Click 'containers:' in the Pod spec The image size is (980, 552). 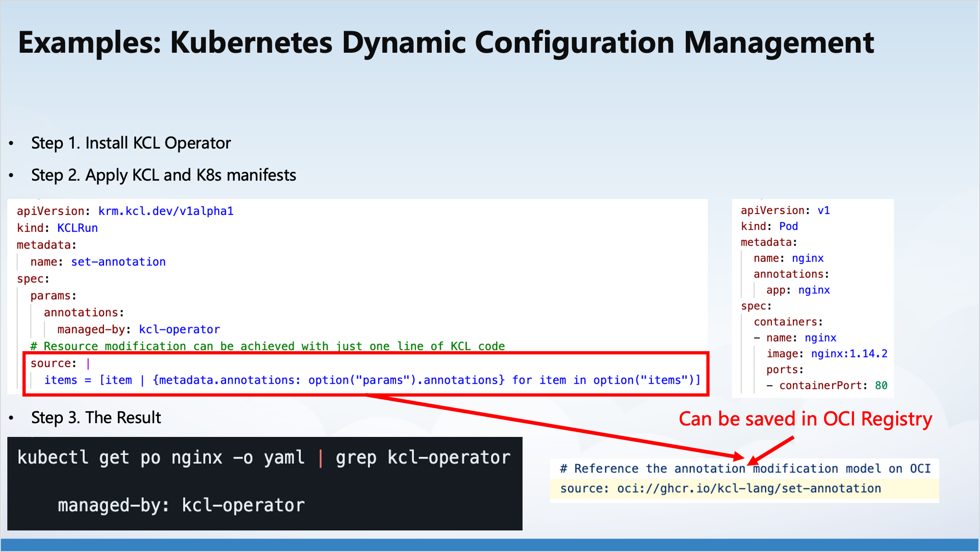click(x=788, y=322)
